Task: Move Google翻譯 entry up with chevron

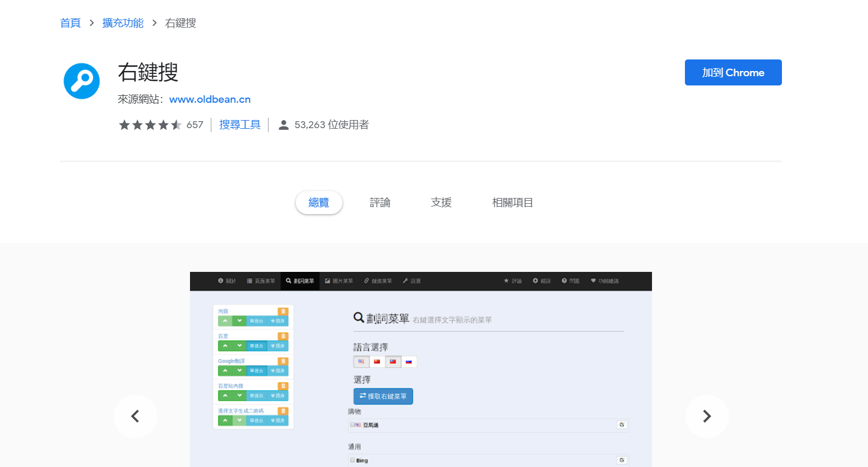Action: point(225,371)
